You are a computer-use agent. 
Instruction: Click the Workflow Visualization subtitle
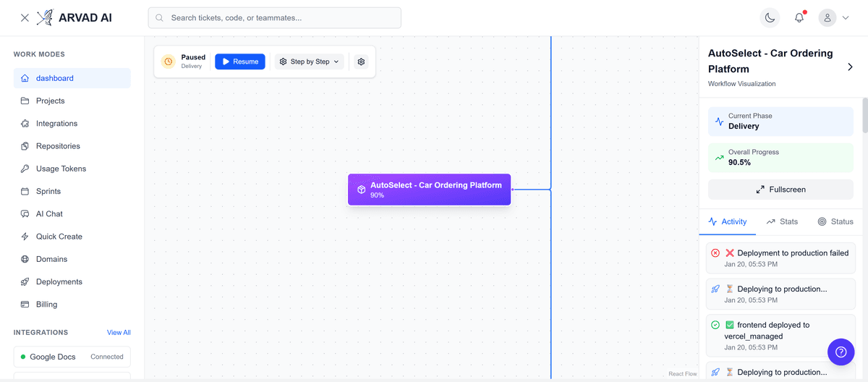(741, 84)
